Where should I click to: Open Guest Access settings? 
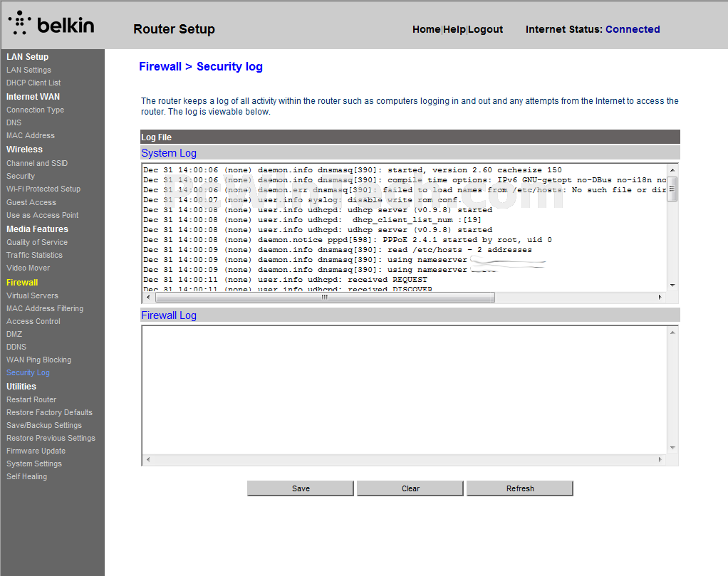(x=31, y=202)
